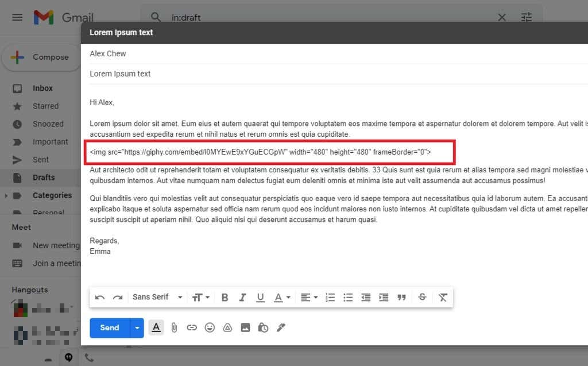The width and height of the screenshot is (588, 366).
Task: Insert an emoji into the email
Action: [210, 328]
